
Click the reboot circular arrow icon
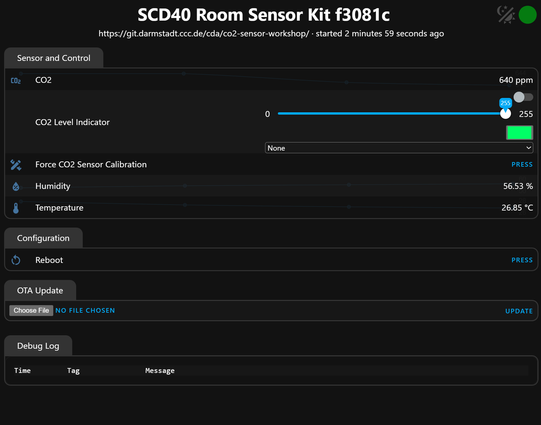(x=16, y=260)
